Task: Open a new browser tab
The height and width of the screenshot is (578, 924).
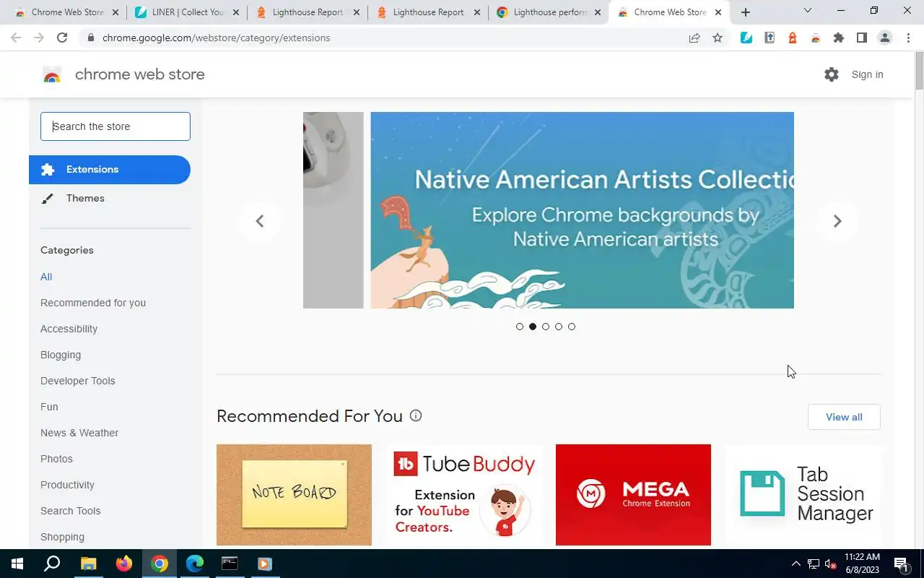Action: [746, 12]
